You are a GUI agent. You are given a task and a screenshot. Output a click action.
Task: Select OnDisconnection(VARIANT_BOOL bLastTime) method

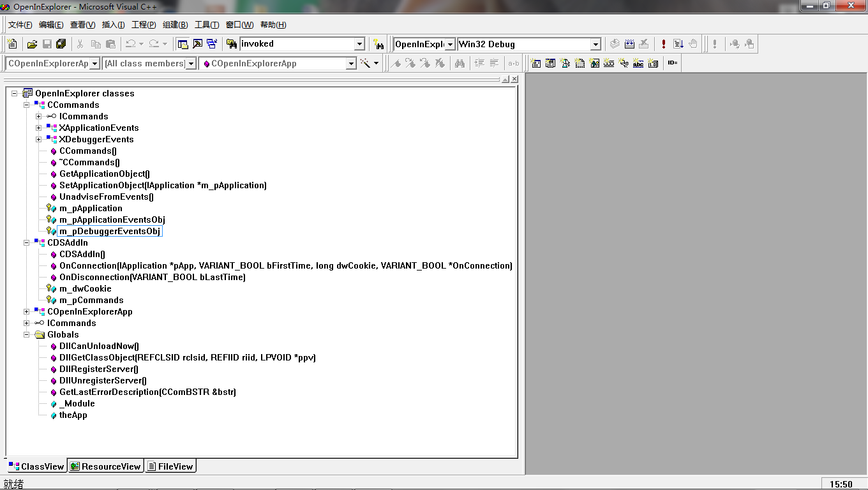pyautogui.click(x=153, y=277)
